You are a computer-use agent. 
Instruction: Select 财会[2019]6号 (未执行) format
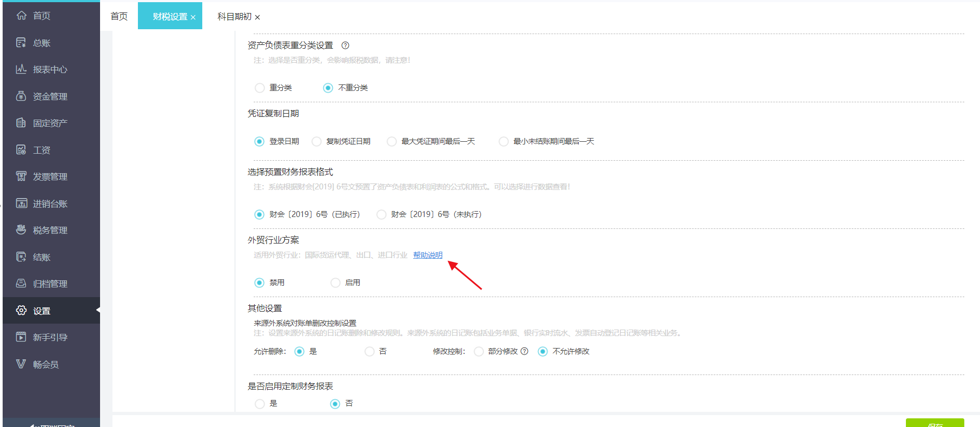382,214
